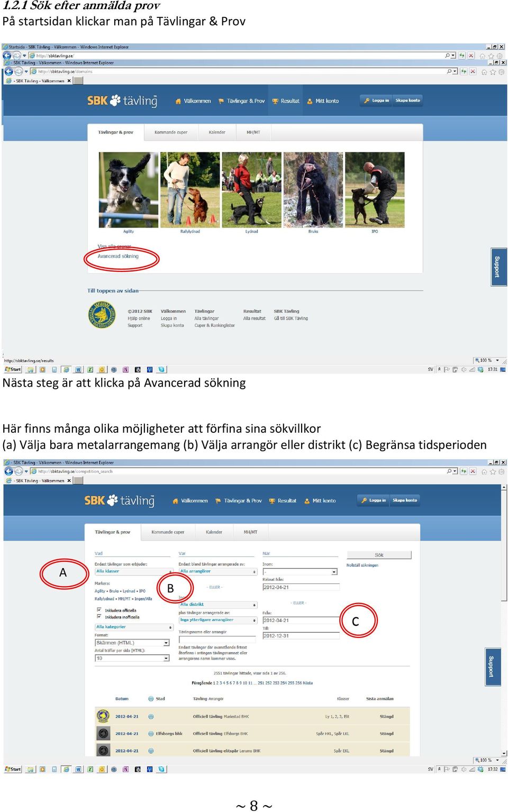Open Rallylydnad photo in upper screenshot
Screen dimensions: 508x812
[190, 190]
